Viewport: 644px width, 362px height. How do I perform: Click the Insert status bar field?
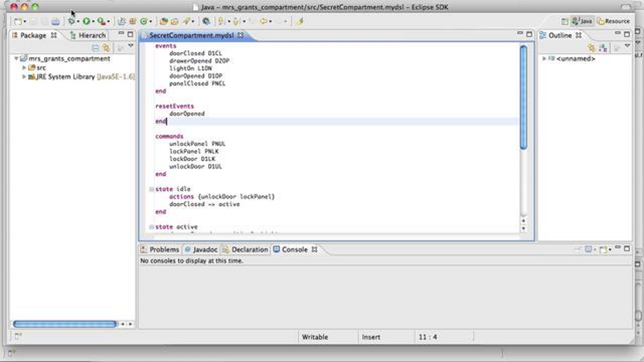coord(371,337)
